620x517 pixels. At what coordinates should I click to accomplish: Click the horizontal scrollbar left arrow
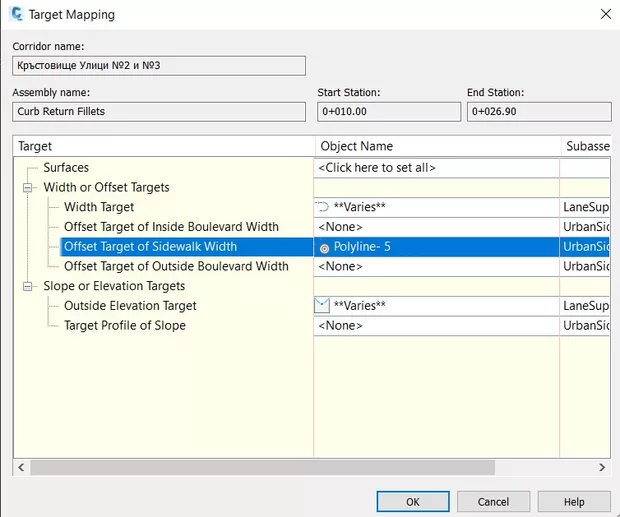click(x=20, y=467)
